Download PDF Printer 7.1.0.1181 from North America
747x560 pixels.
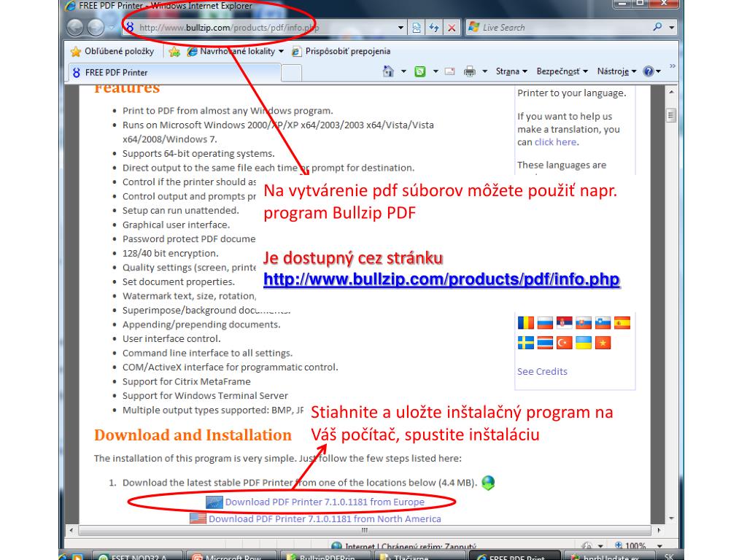point(325,518)
